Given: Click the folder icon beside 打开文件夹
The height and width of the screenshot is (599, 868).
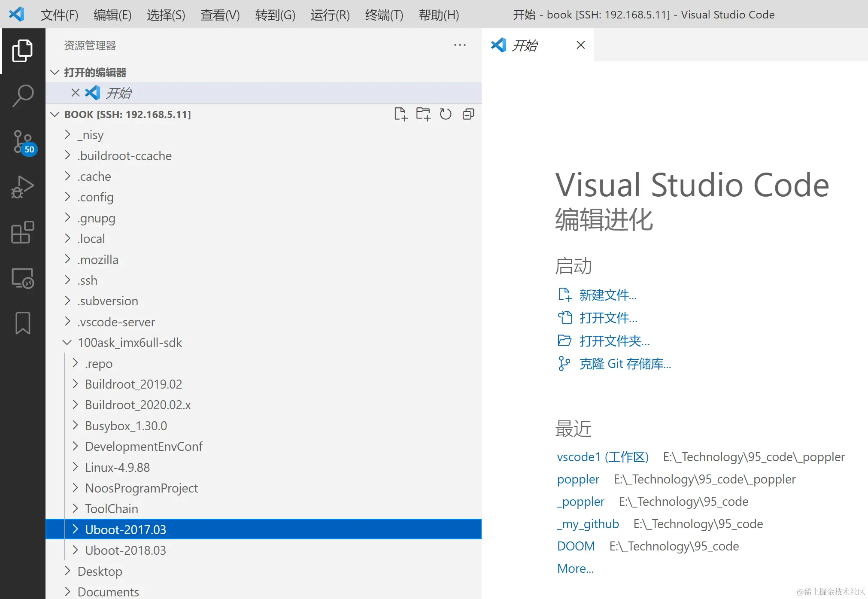Looking at the screenshot, I should [565, 341].
